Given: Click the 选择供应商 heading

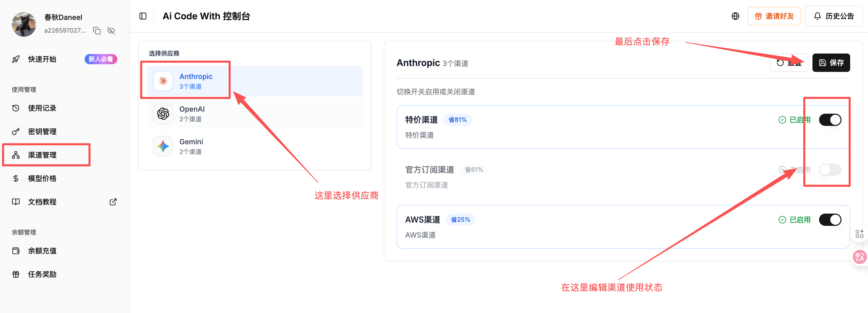Looking at the screenshot, I should coord(164,54).
